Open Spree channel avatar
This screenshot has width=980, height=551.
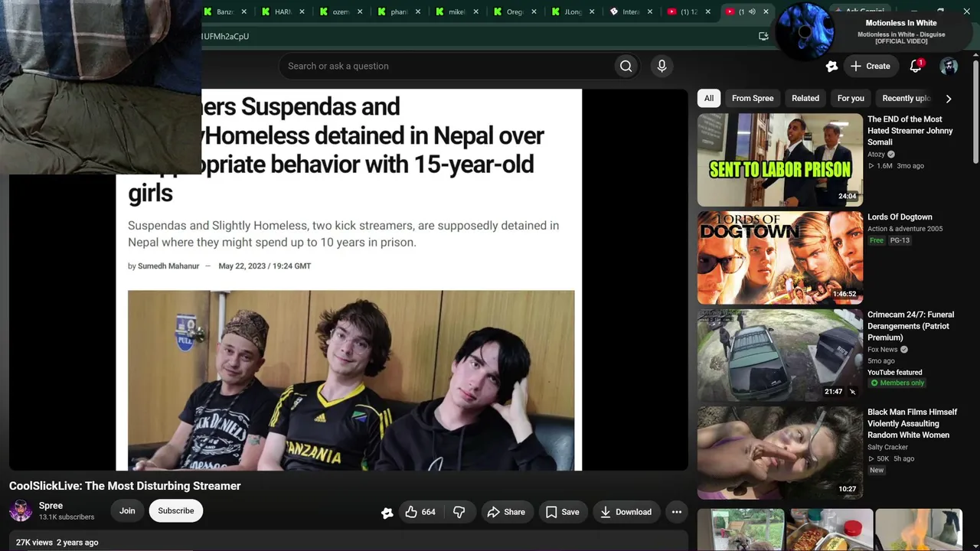point(21,511)
